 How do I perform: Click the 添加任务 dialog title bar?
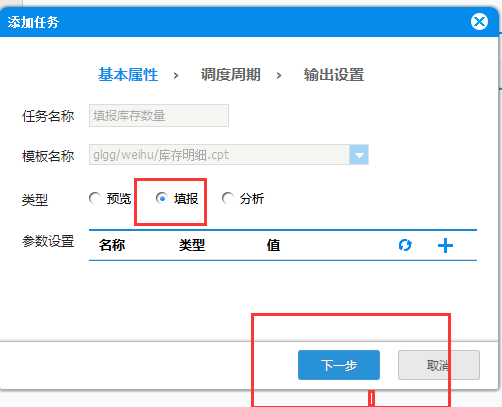pos(233,22)
